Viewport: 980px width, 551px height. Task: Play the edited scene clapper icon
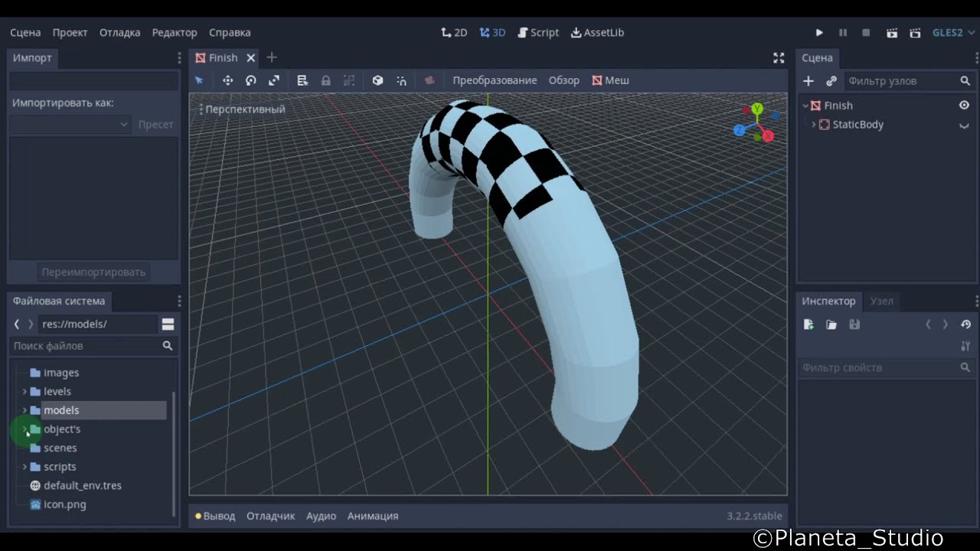[x=892, y=33]
